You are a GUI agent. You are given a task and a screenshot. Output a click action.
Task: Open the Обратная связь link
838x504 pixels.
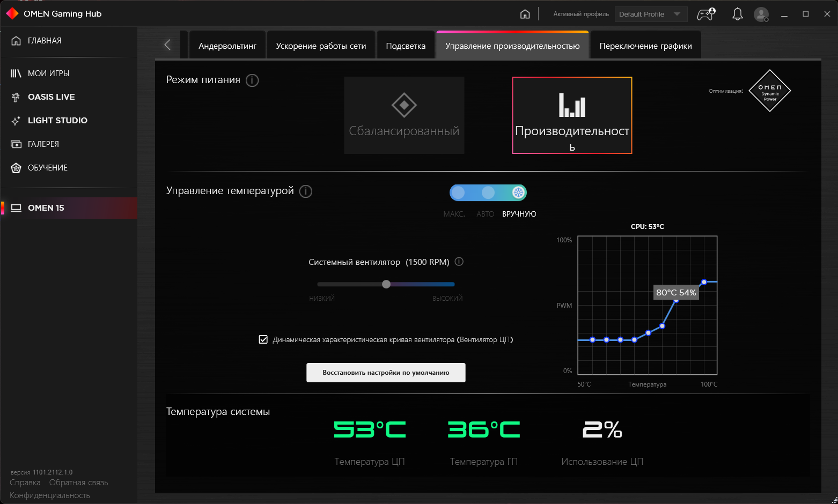[79, 483]
